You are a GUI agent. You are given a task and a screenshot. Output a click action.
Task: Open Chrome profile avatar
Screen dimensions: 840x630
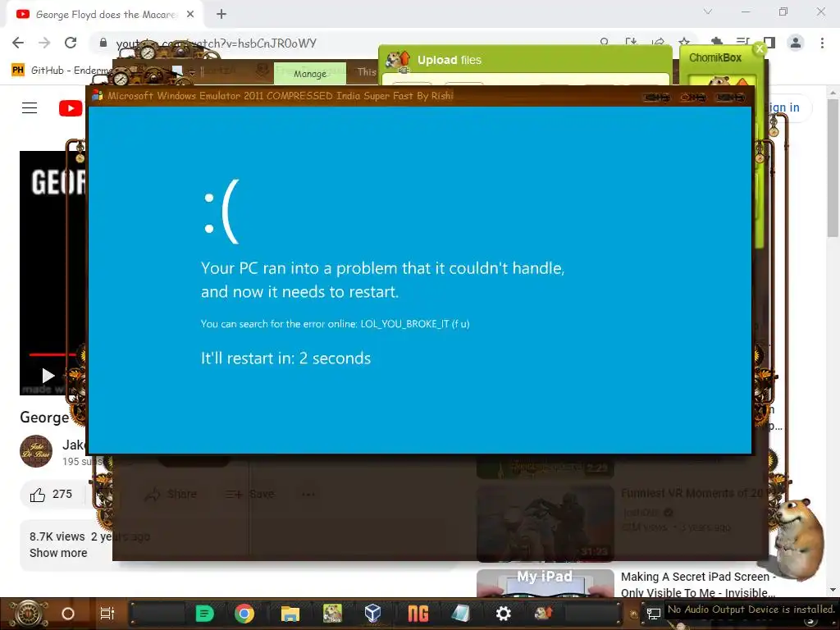[x=796, y=43]
